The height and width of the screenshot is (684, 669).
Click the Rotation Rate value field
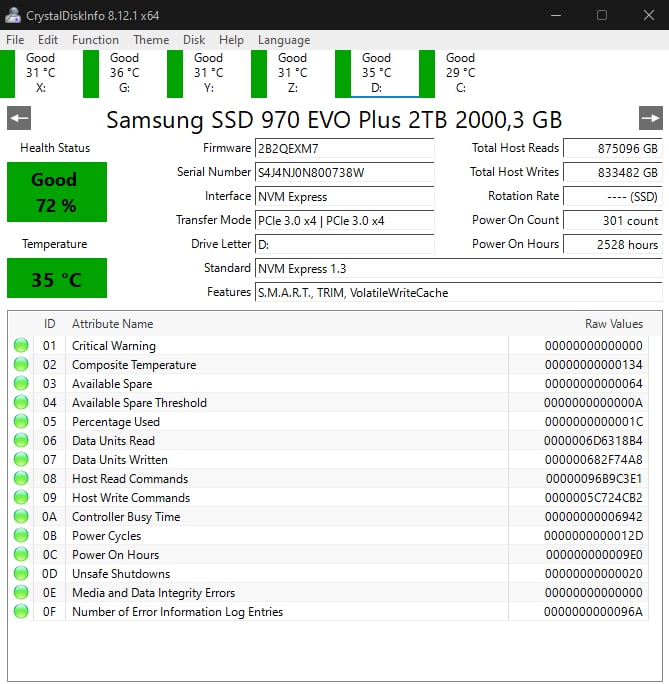coord(613,196)
